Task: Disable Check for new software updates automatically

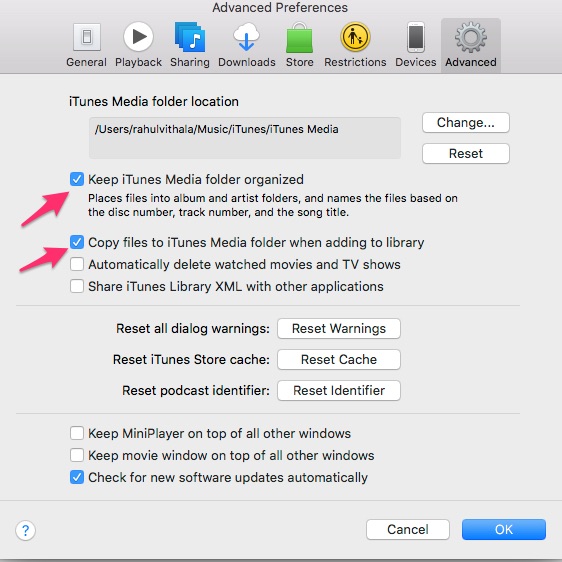Action: pyautogui.click(x=77, y=477)
